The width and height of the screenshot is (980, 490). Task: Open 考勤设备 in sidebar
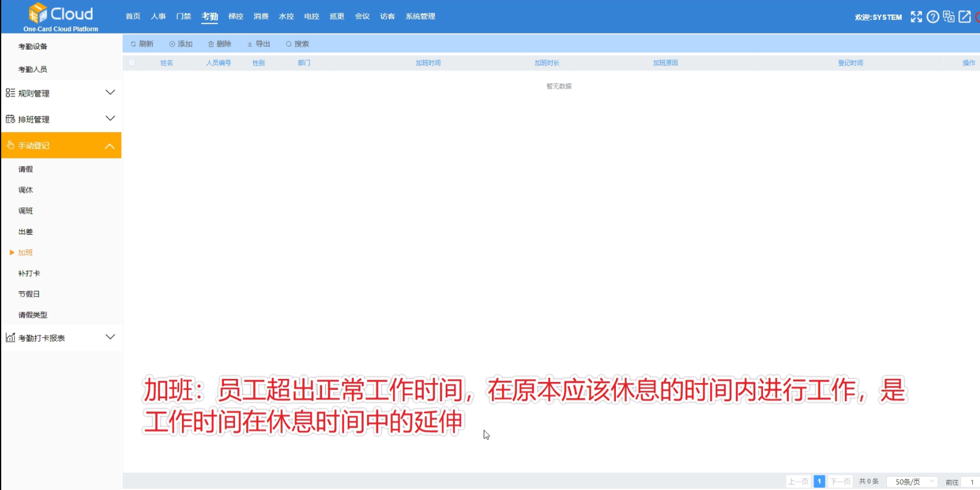[x=32, y=46]
